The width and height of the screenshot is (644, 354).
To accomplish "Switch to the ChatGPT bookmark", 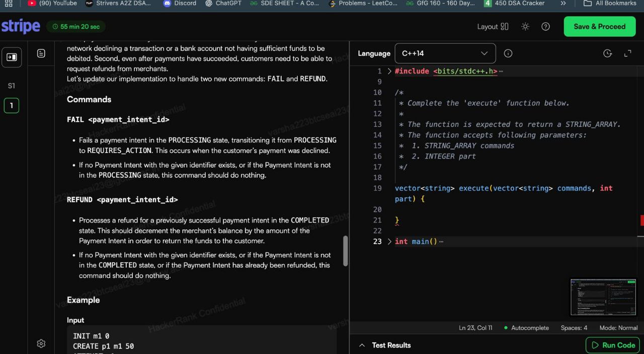I will click(x=223, y=3).
